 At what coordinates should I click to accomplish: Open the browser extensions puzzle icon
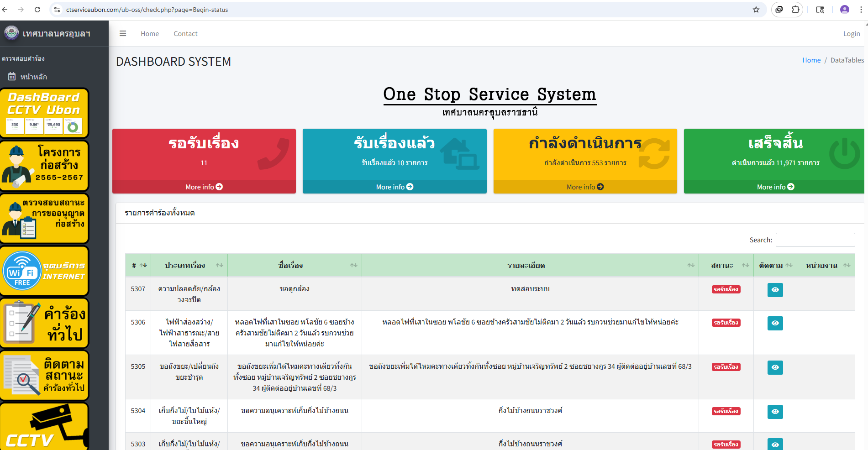coord(795,10)
